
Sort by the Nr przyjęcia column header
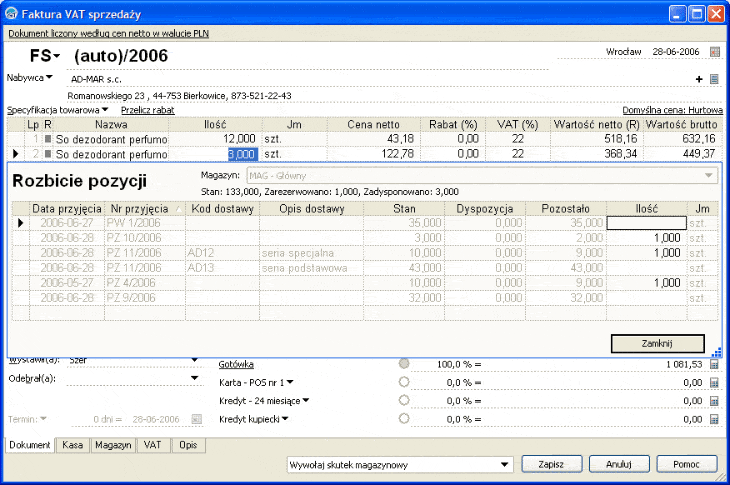pos(145,209)
